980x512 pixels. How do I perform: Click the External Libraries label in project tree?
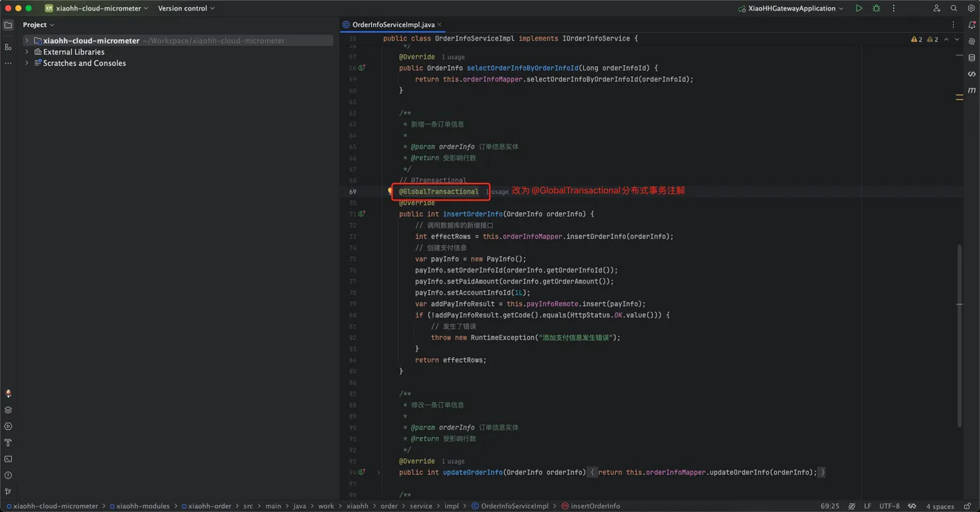tap(73, 52)
